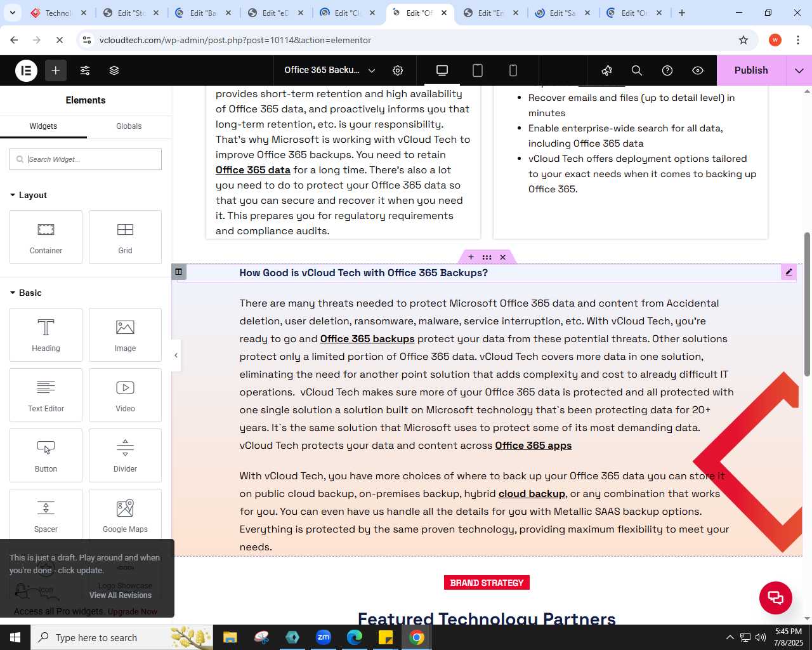Open the cloud backup link
This screenshot has width=812, height=650.
pos(532,494)
